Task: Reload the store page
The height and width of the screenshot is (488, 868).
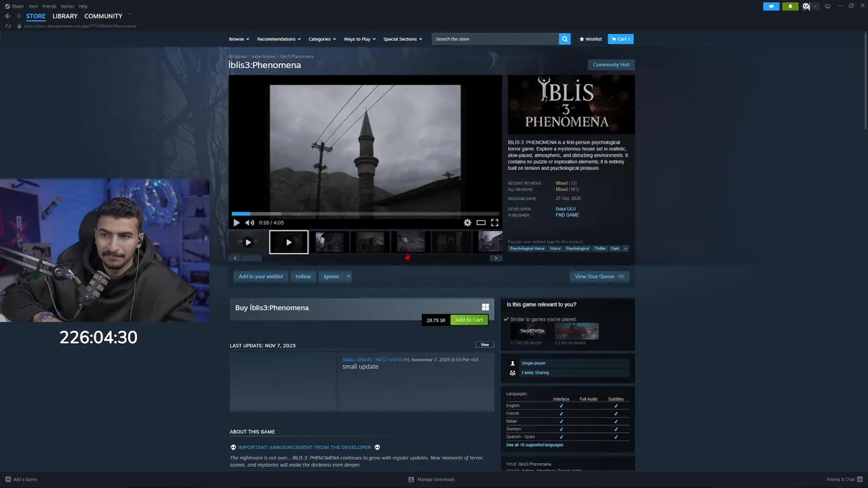Action: (8, 26)
